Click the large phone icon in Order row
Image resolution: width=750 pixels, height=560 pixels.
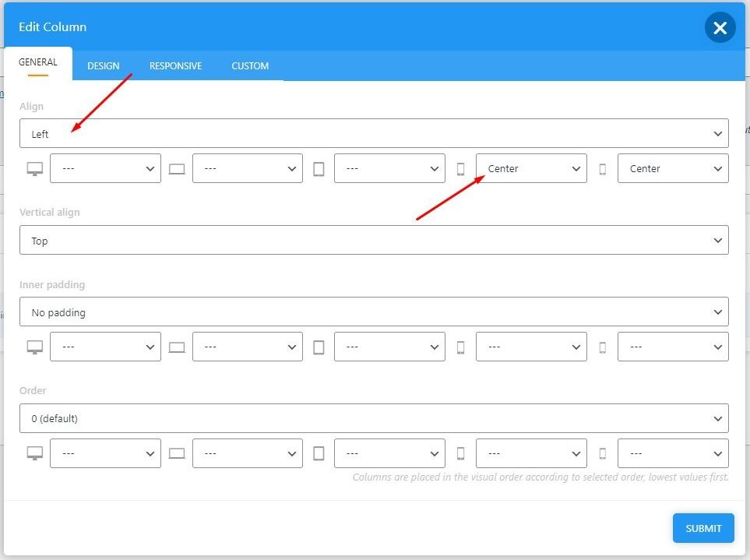(460, 453)
